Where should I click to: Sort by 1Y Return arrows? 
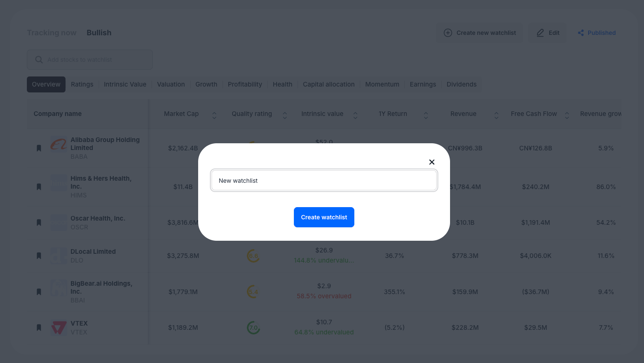coord(426,115)
